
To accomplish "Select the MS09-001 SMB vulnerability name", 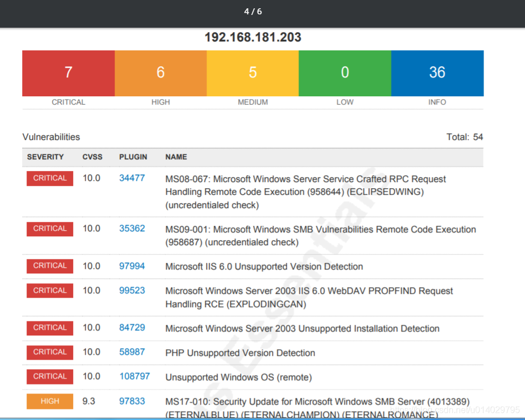I will pos(321,236).
